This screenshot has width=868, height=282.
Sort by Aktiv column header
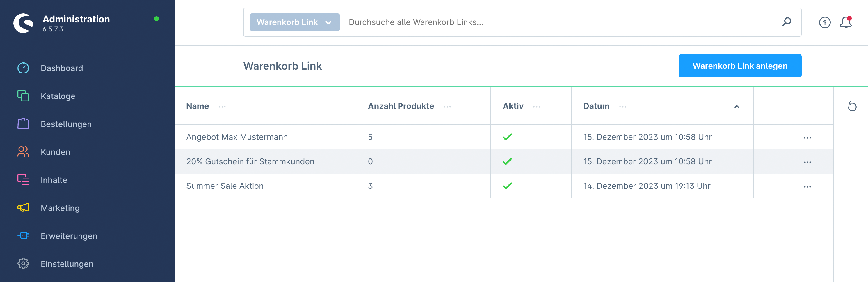513,106
